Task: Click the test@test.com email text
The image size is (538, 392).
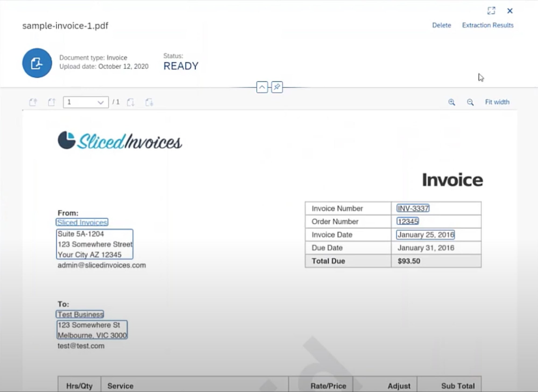Action: [x=81, y=346]
